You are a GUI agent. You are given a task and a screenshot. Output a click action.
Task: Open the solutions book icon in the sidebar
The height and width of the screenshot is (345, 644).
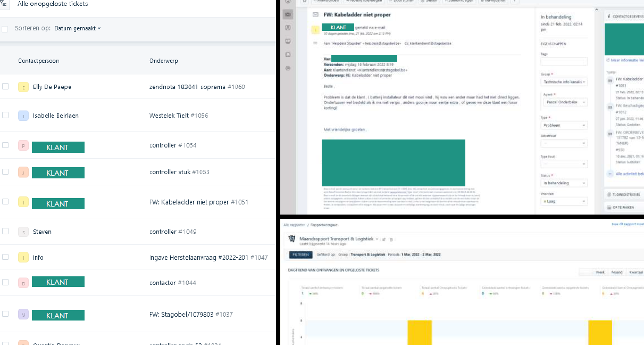click(288, 41)
